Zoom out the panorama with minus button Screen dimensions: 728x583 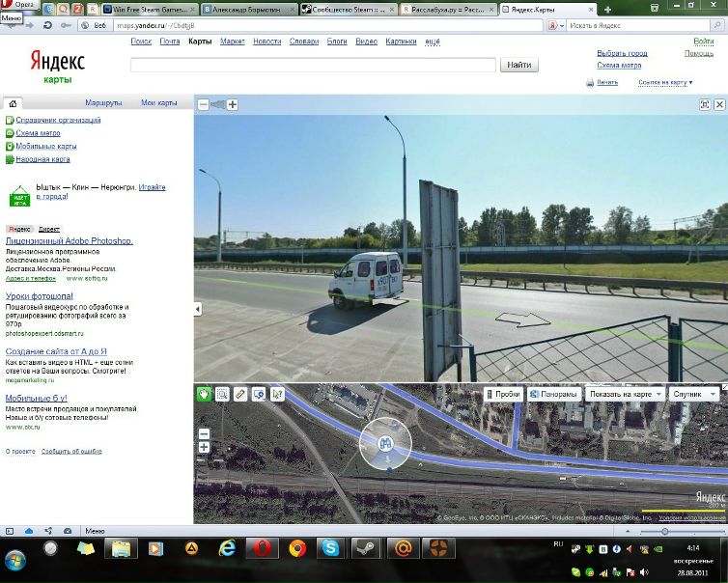pos(203,104)
